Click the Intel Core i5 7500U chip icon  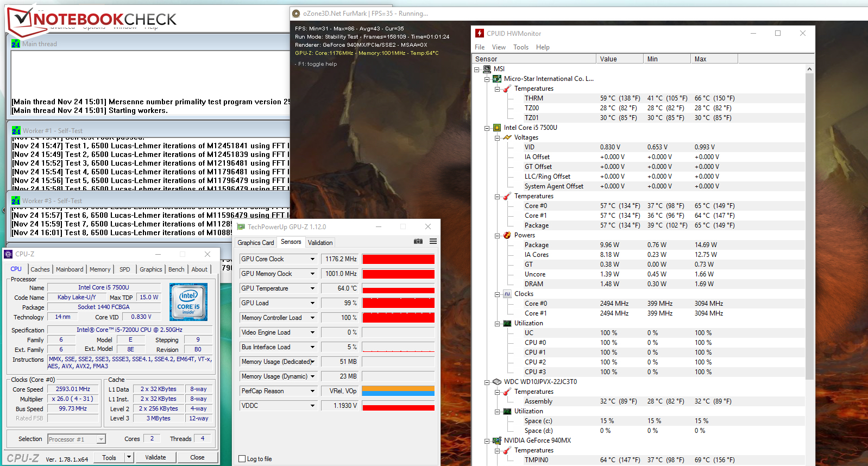497,128
